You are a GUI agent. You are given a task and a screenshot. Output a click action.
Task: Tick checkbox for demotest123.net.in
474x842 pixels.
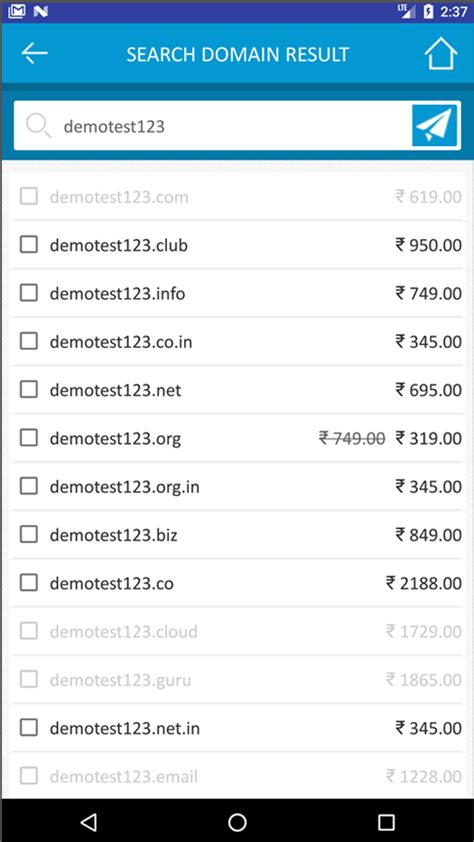click(29, 728)
